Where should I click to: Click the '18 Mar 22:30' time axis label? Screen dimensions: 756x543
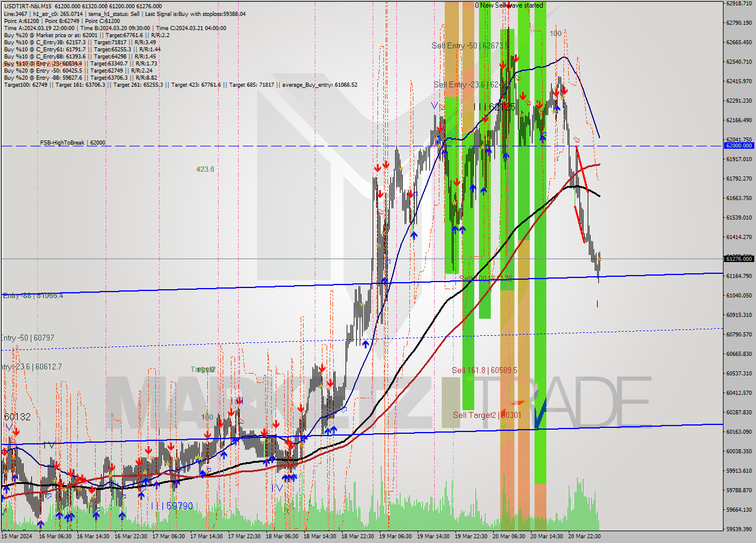(357, 537)
